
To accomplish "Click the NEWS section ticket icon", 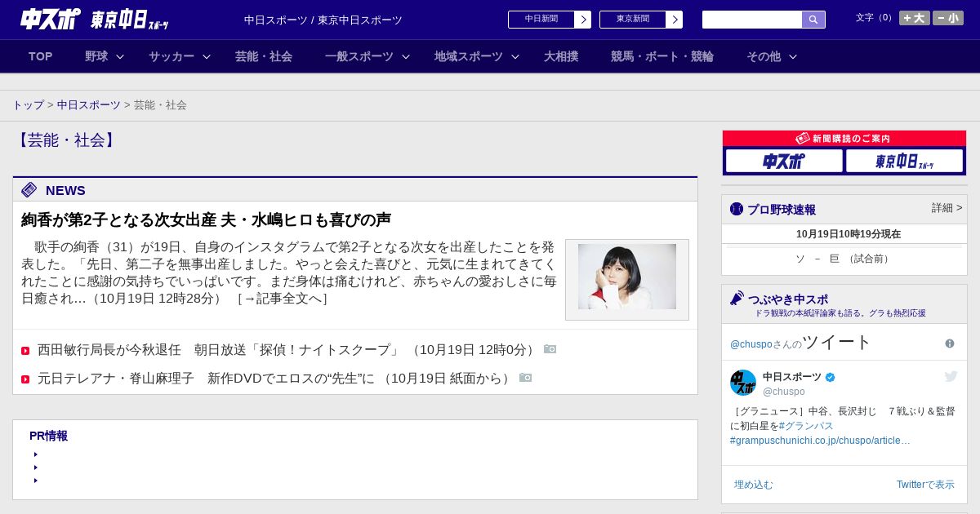I will point(29,190).
